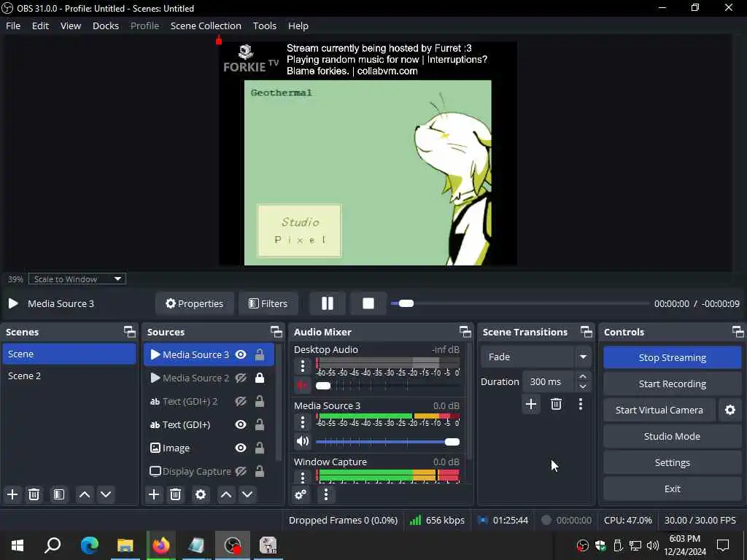Viewport: 747px width, 560px height.
Task: Open Media Source 3 audio options dots
Action: tap(302, 422)
